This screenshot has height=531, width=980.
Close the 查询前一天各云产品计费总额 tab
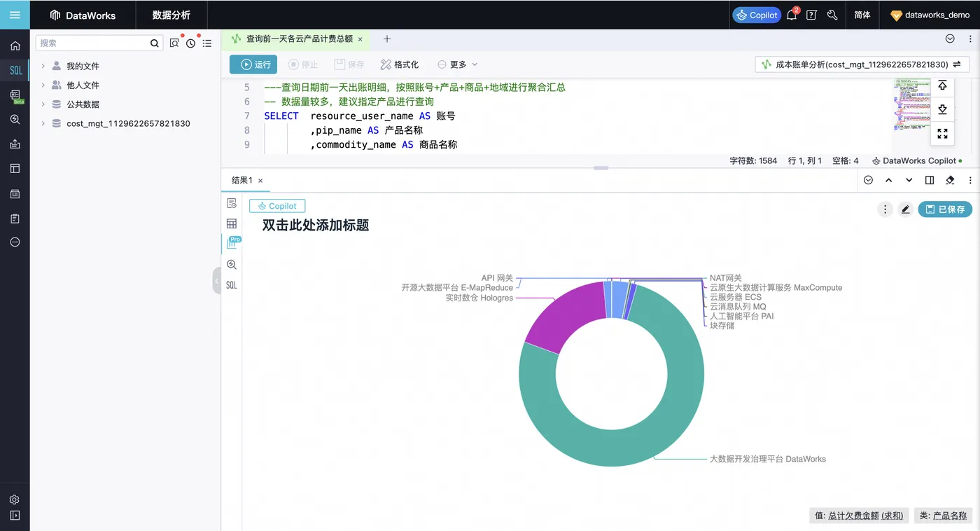click(x=360, y=39)
